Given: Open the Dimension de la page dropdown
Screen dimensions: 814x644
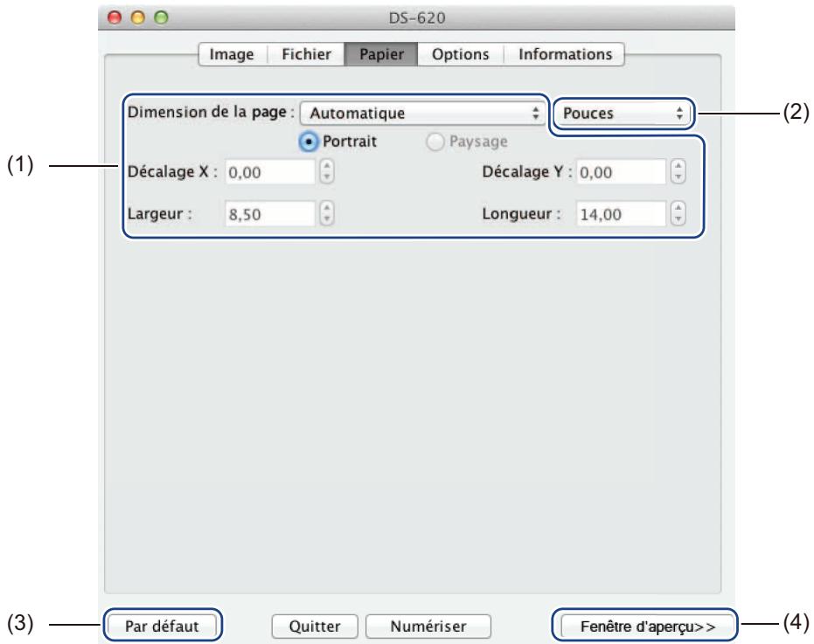Looking at the screenshot, I should [422, 113].
